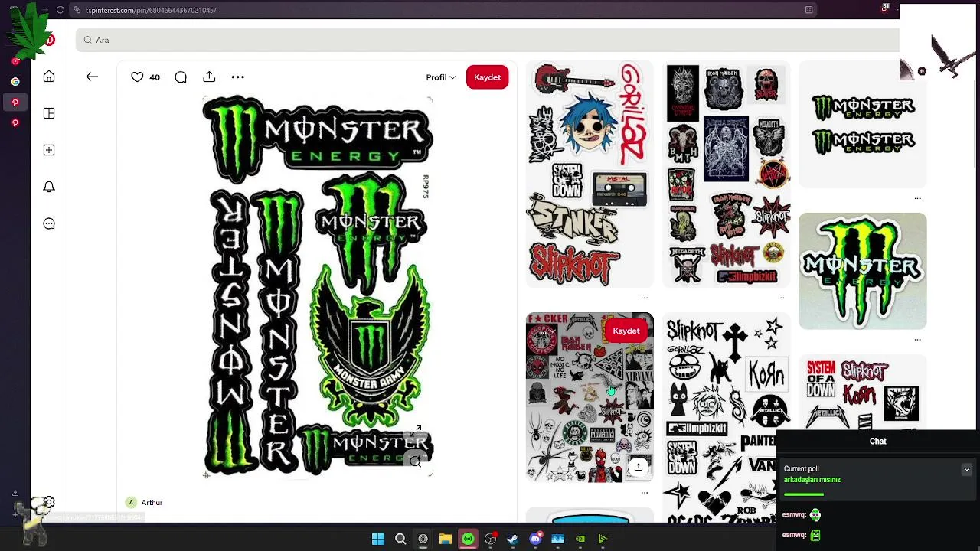
Task: Click the red Kaydet button beside Profil
Action: [487, 77]
